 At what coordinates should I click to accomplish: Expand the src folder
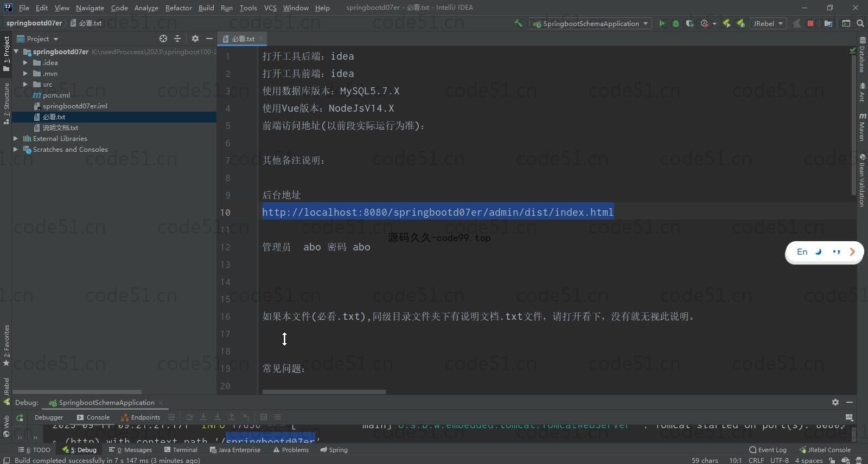tap(25, 84)
